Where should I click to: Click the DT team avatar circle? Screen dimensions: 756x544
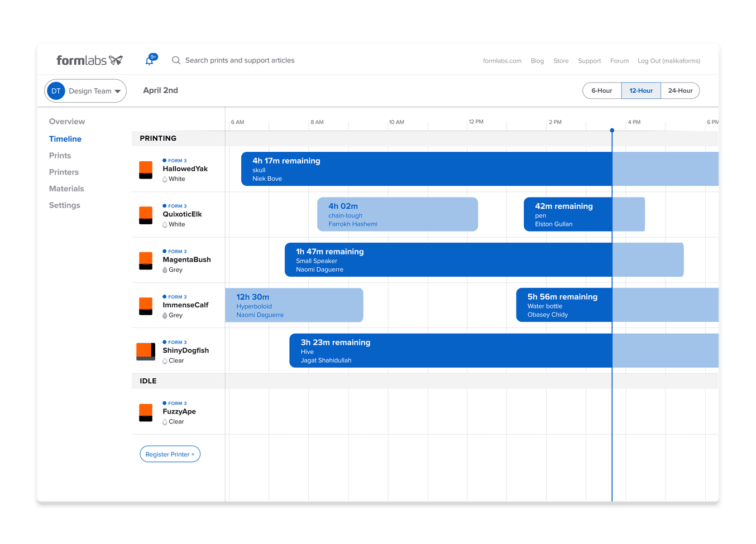56,91
